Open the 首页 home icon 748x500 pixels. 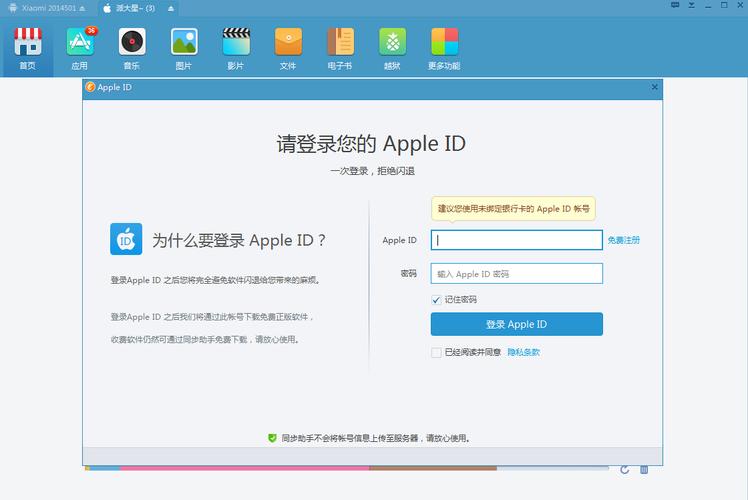27,48
